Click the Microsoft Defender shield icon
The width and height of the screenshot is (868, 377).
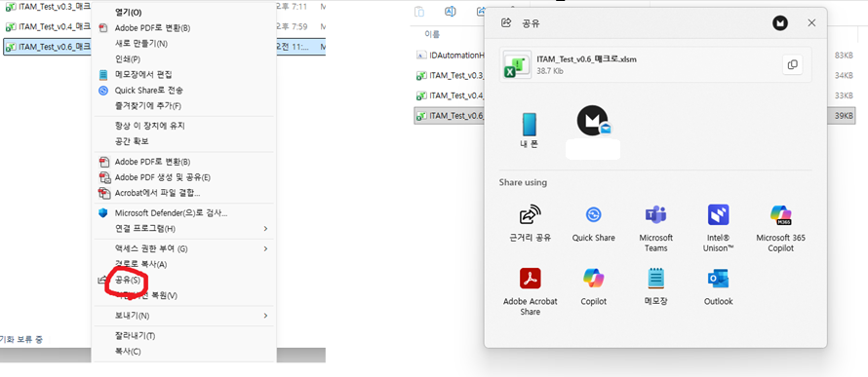click(103, 212)
